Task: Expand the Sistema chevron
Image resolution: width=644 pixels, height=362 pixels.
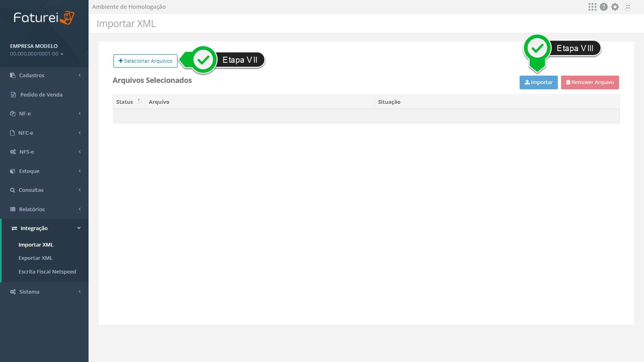Action: (x=80, y=292)
